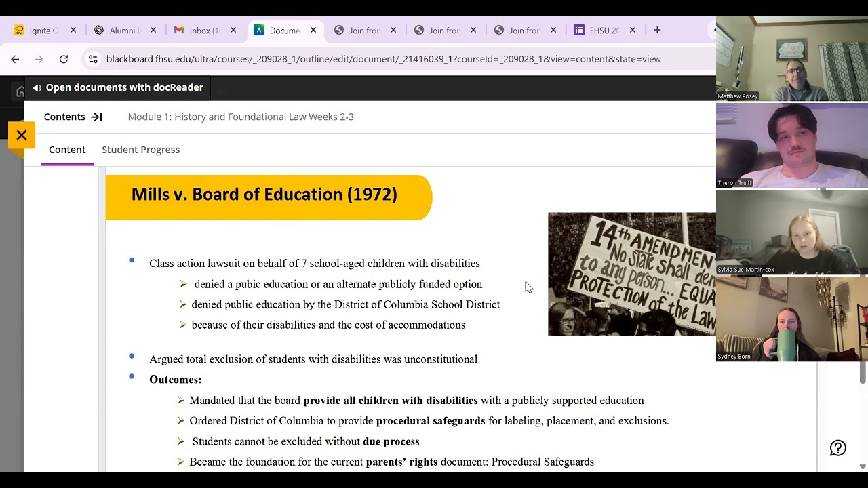This screenshot has height=488, width=868.
Task: Close the active Document tab
Action: tap(313, 30)
